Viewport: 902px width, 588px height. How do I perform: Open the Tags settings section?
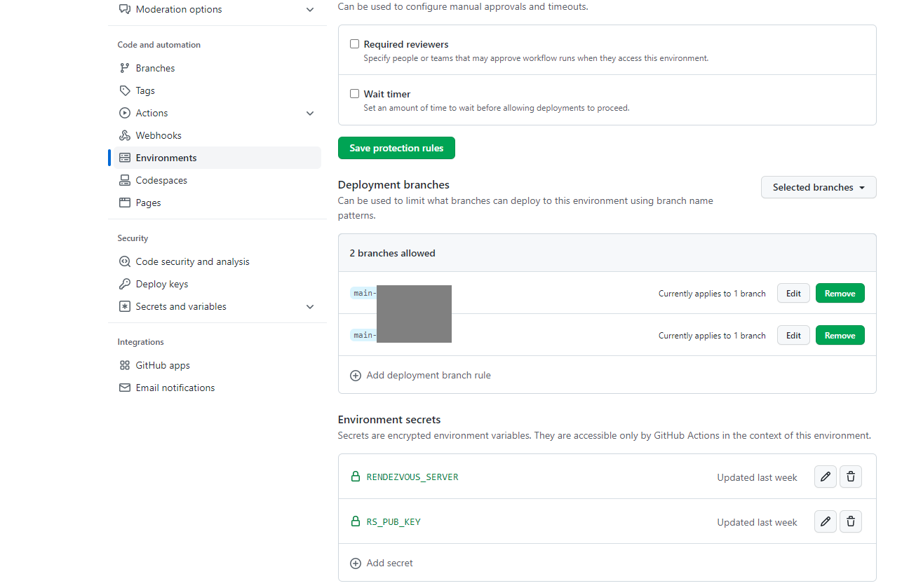145,90
